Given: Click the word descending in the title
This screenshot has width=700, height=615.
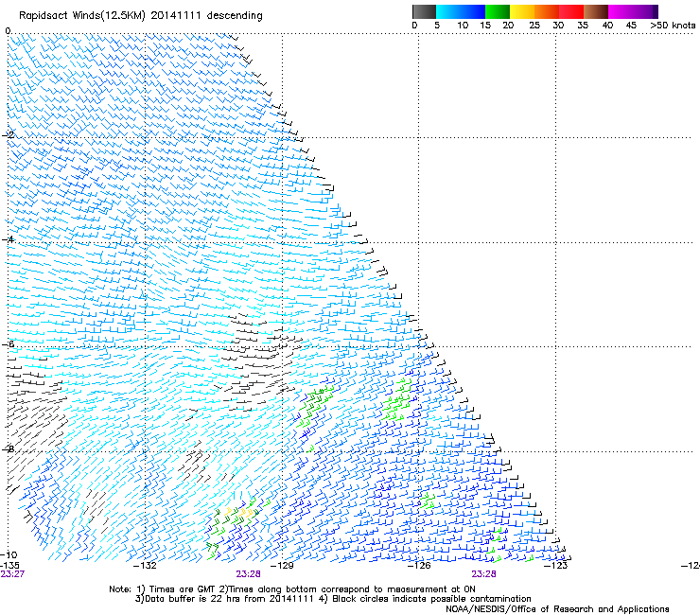Looking at the screenshot, I should [x=235, y=16].
